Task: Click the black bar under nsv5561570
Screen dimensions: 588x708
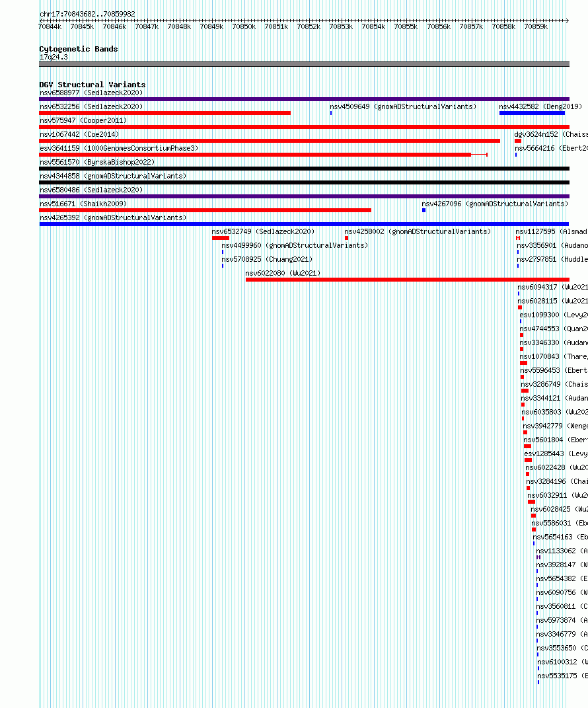Action: pos(304,169)
